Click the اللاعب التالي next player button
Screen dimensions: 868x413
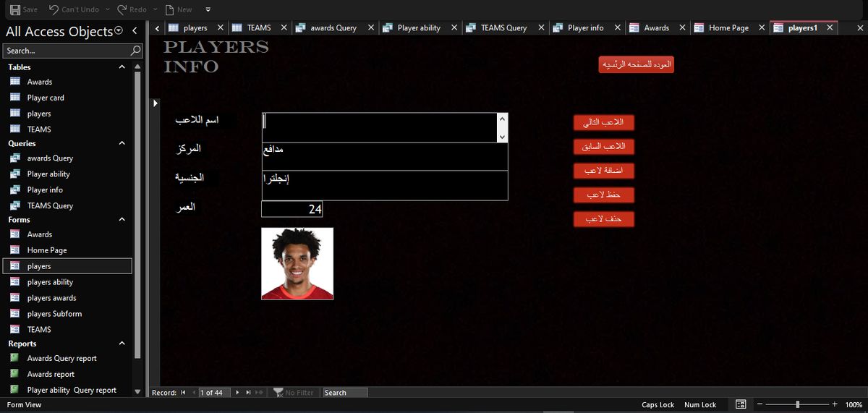pyautogui.click(x=604, y=122)
